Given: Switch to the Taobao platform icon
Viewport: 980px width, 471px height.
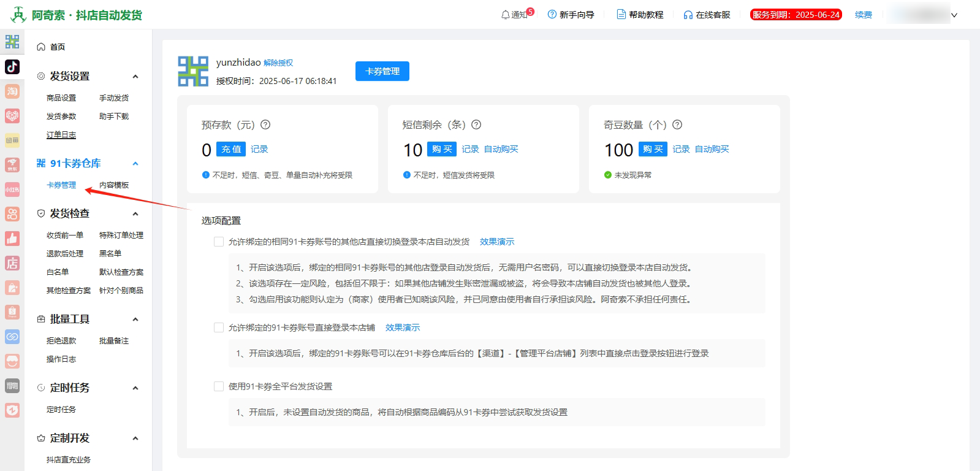Looking at the screenshot, I should pyautogui.click(x=12, y=91).
